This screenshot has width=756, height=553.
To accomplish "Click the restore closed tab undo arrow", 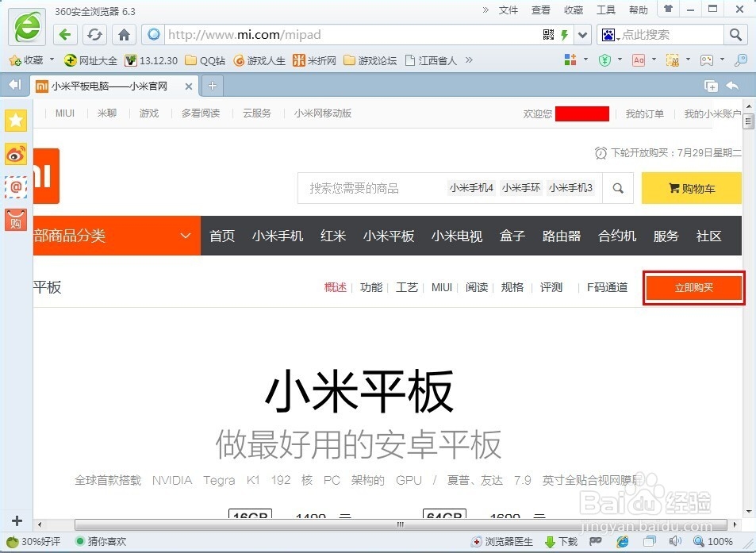I will pyautogui.click(x=732, y=86).
